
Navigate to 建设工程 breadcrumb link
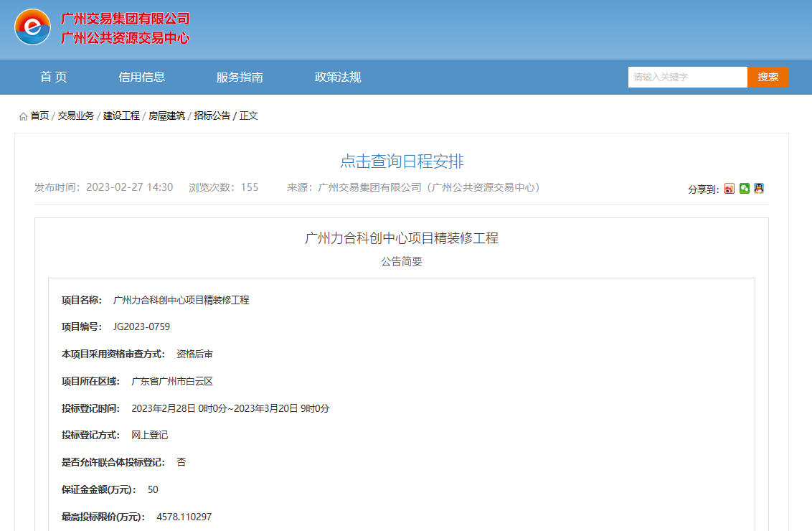coord(121,116)
